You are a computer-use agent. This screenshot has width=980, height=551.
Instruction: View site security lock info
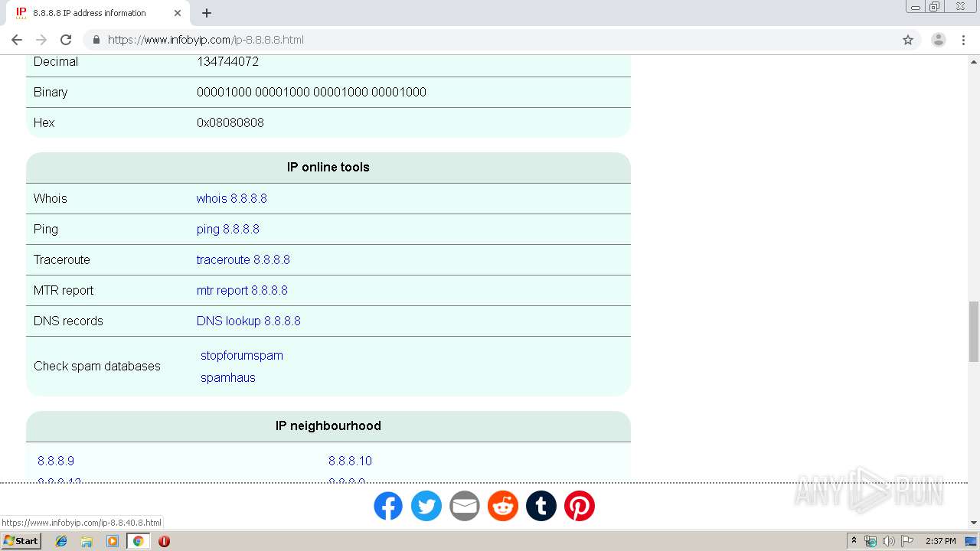click(x=96, y=40)
